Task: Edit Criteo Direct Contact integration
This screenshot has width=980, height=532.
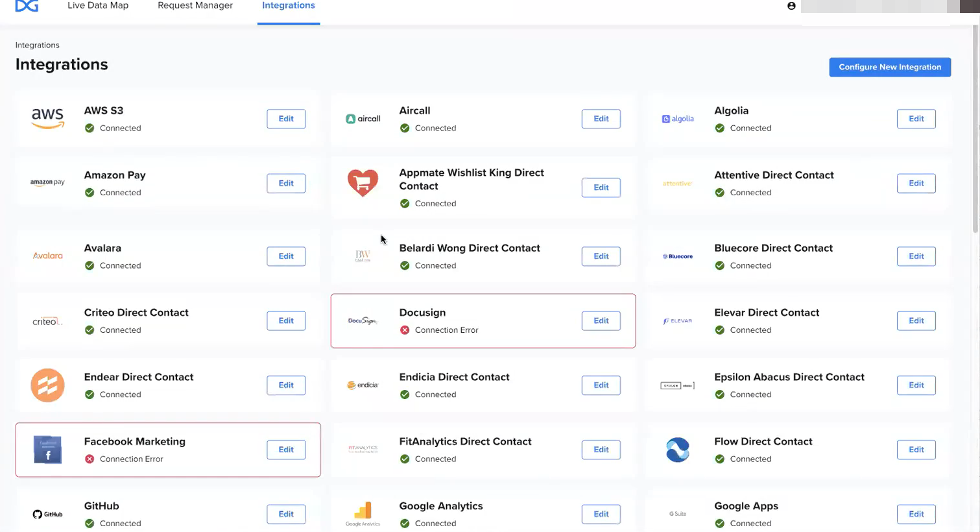Action: pyautogui.click(x=286, y=320)
